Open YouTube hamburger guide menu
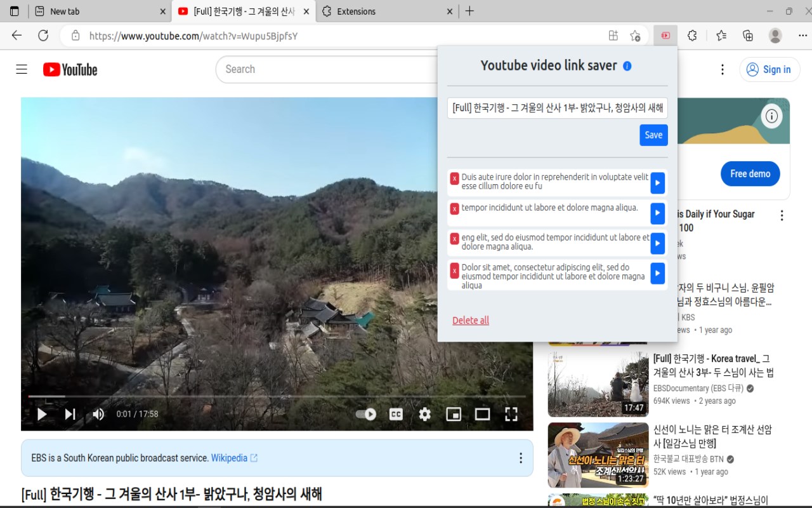This screenshot has height=508, width=812. pyautogui.click(x=22, y=69)
